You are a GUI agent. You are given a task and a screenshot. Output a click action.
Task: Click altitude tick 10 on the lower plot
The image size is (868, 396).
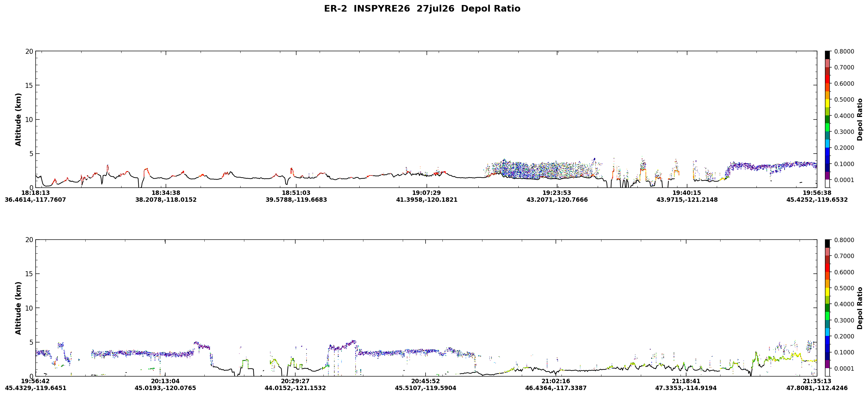pos(29,308)
